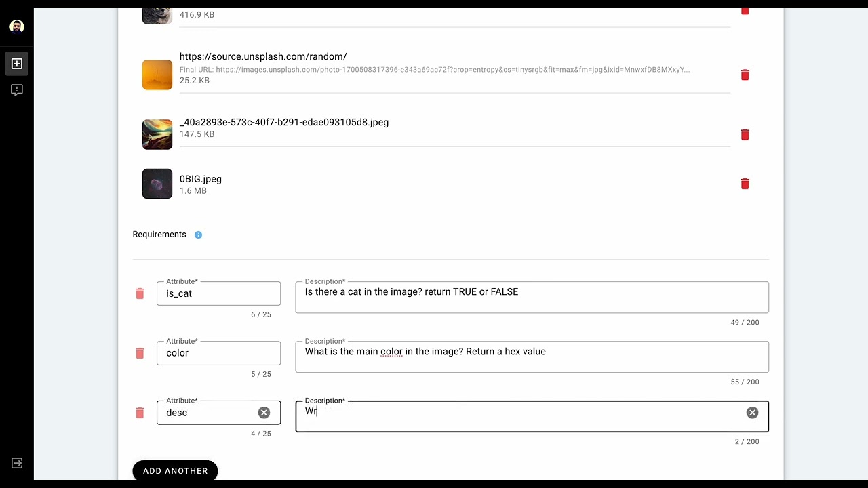The height and width of the screenshot is (488, 868).
Task: Delete the _40a2893e jpeg file
Action: [745, 134]
